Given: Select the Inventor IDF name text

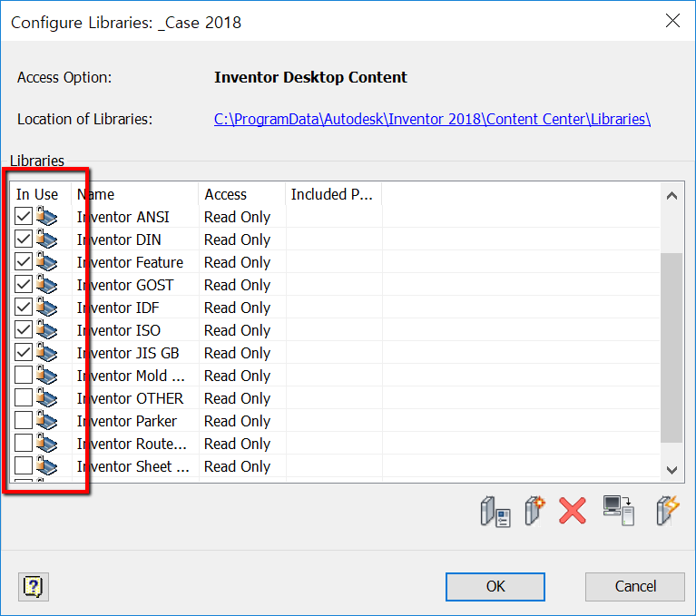Looking at the screenshot, I should [x=118, y=308].
